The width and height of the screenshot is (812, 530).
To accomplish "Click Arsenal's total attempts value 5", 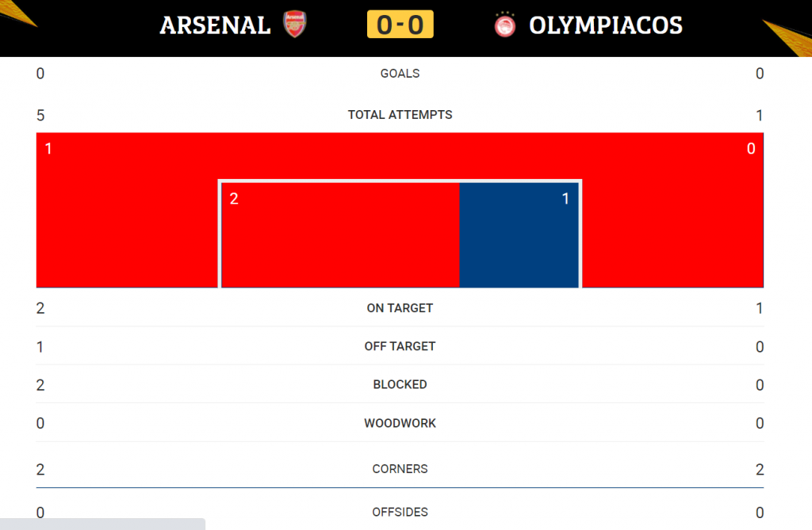I will [x=40, y=116].
